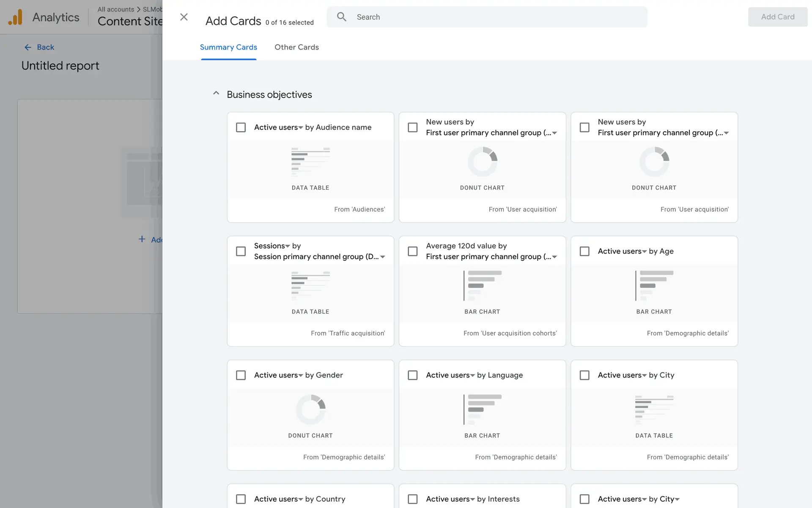Collapse the Business objectives section
Image resolution: width=812 pixels, height=508 pixels.
click(216, 93)
